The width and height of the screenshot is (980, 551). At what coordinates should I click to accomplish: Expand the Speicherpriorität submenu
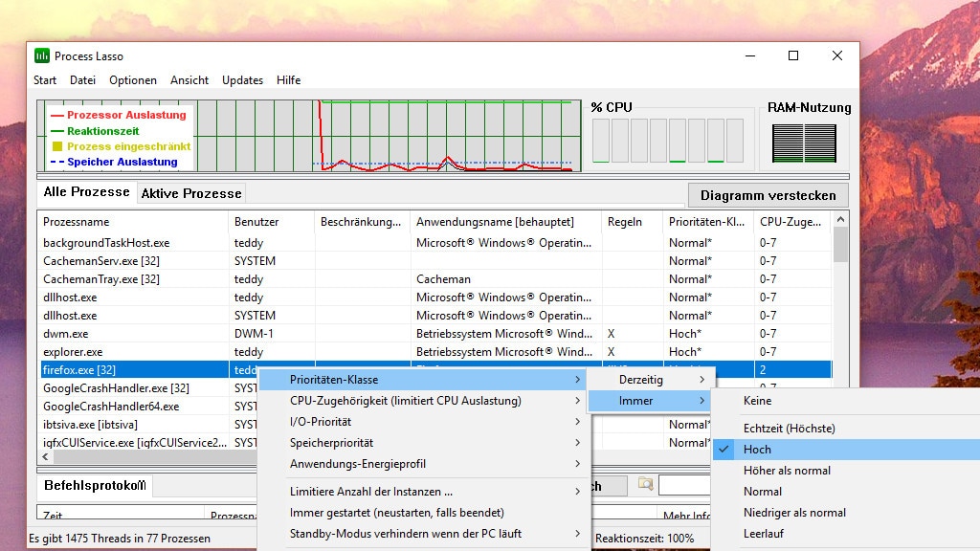[424, 442]
